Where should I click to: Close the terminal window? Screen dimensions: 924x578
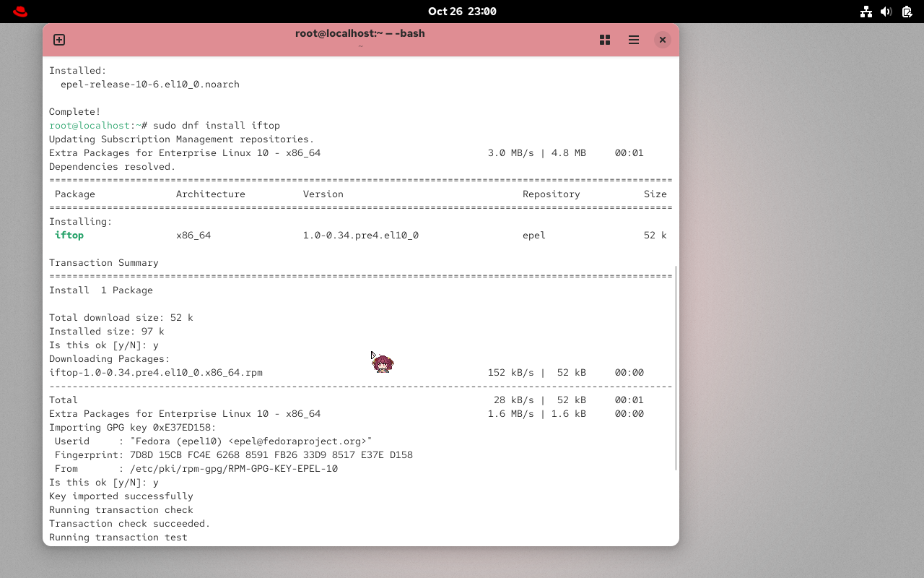(662, 40)
